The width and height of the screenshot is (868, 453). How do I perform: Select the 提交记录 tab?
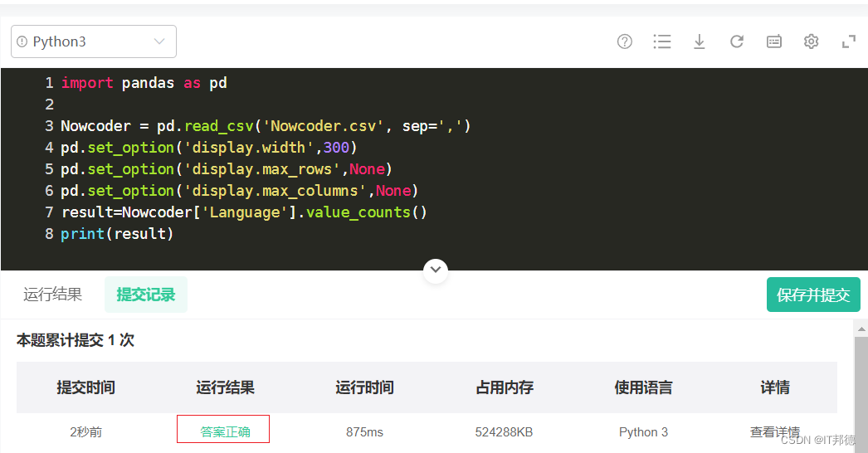coord(145,295)
